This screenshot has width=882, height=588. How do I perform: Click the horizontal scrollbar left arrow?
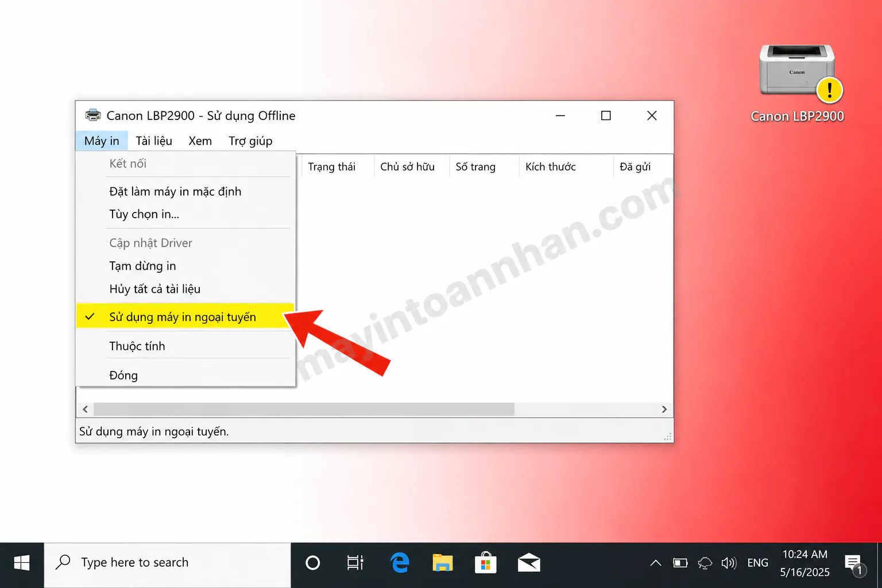point(85,409)
